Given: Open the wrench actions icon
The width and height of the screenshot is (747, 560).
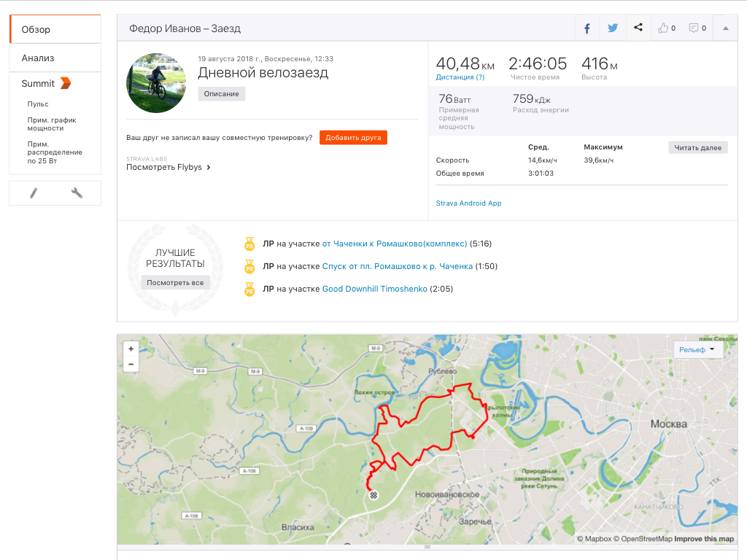Looking at the screenshot, I should point(77,193).
